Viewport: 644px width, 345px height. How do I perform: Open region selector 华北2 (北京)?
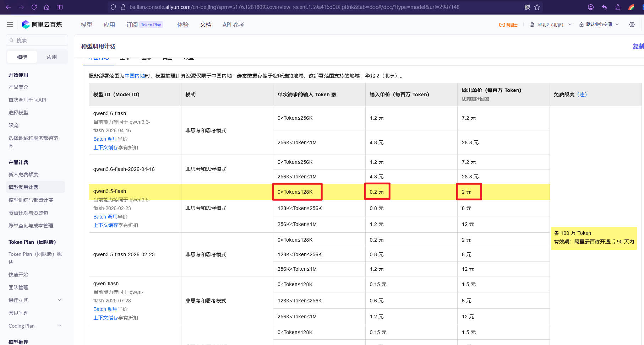coord(551,25)
